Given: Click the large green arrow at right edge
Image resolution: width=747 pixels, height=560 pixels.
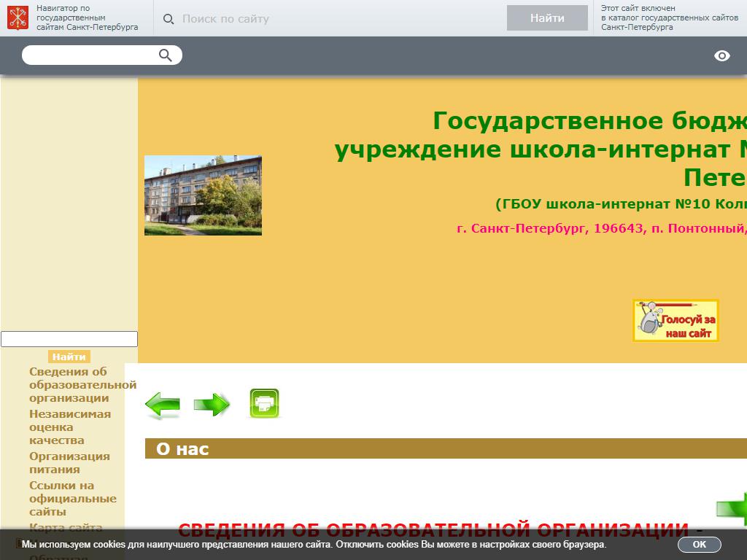Looking at the screenshot, I should click(x=732, y=509).
